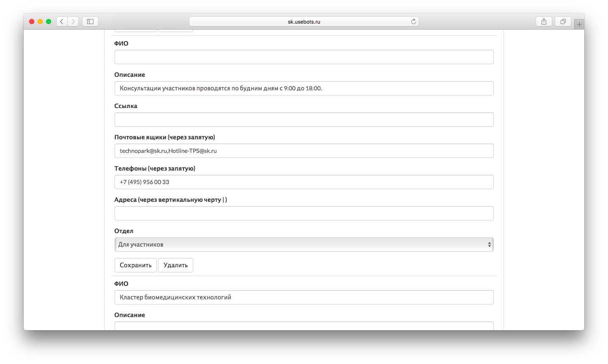Edit the Описание field about consultations

tap(304, 88)
